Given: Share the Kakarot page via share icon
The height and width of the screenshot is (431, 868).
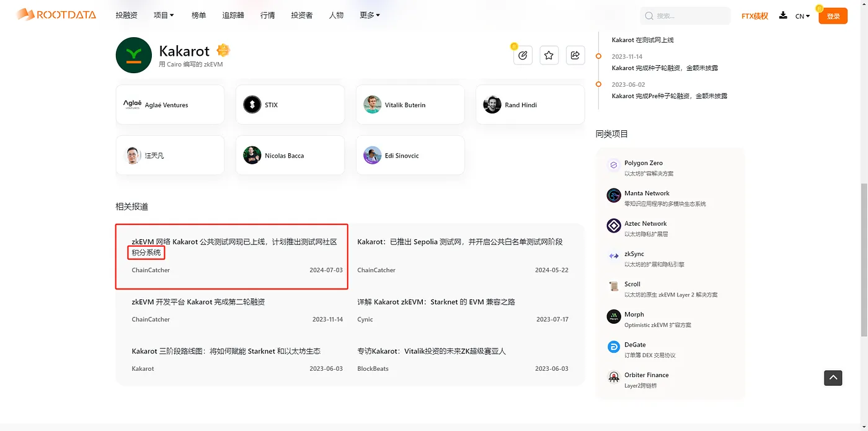Looking at the screenshot, I should (x=575, y=55).
